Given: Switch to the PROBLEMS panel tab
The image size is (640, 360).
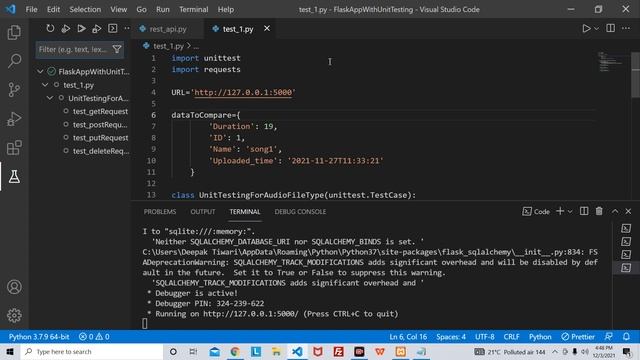Looking at the screenshot, I should [160, 211].
